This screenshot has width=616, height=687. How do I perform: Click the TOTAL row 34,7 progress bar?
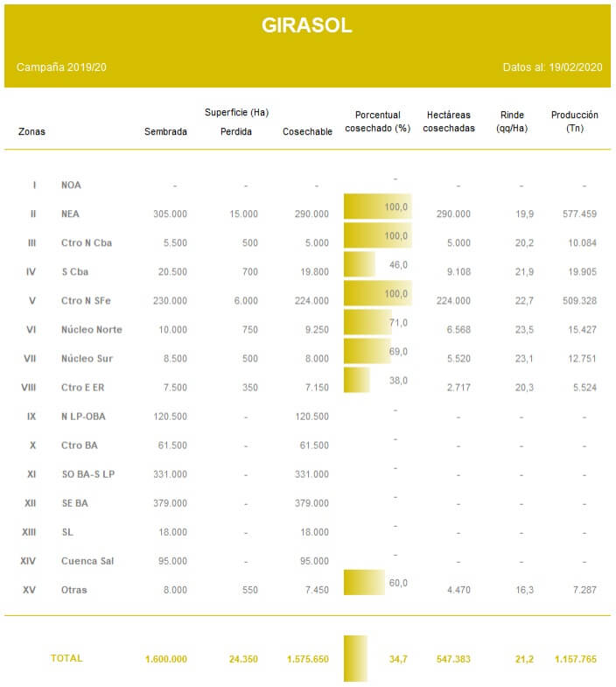pos(355,658)
